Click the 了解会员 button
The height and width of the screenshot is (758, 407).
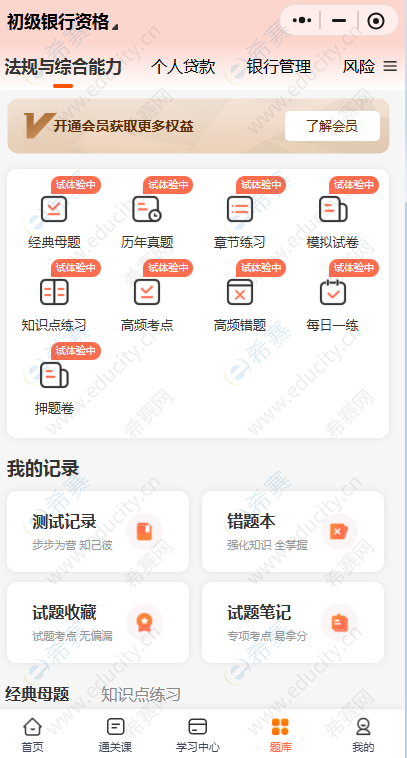[332, 126]
